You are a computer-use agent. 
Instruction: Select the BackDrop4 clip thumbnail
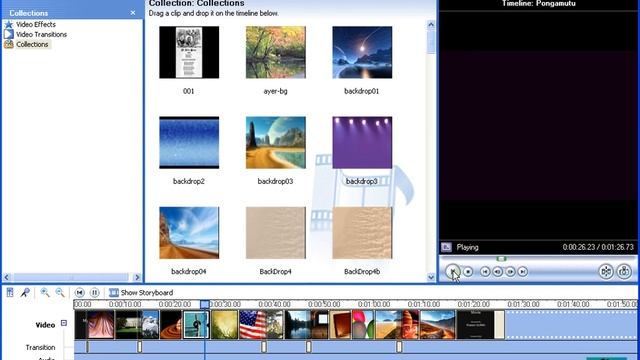pyautogui.click(x=276, y=233)
